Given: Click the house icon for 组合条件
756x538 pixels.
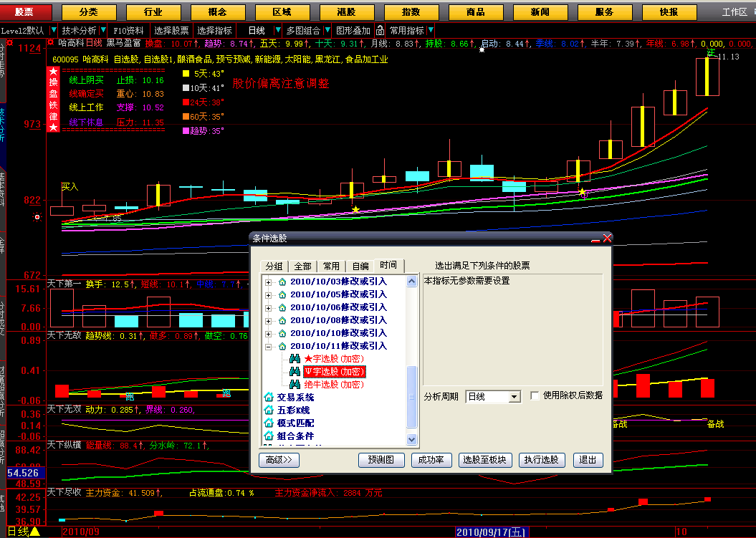Looking at the screenshot, I should pos(269,436).
